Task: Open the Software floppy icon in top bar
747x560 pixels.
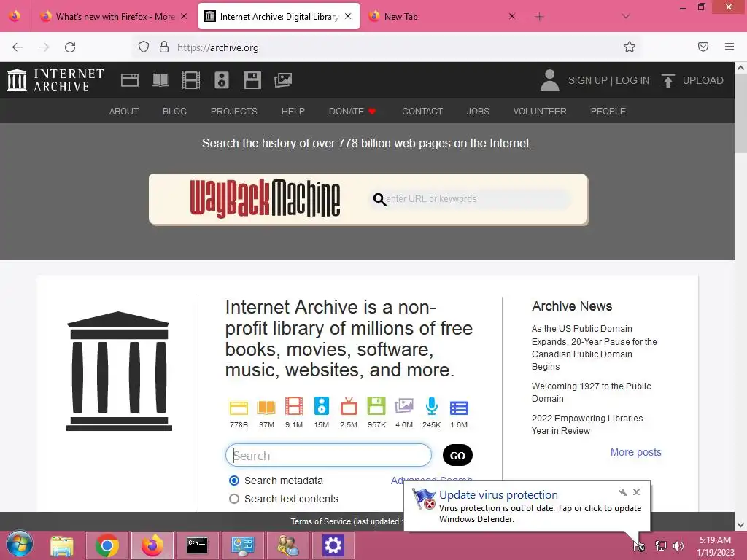Action: [x=252, y=80]
